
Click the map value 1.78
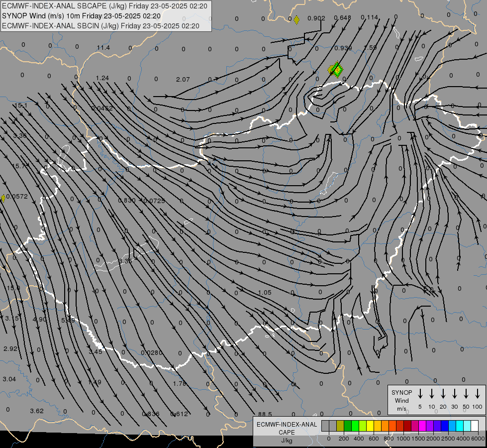[x=180, y=384]
